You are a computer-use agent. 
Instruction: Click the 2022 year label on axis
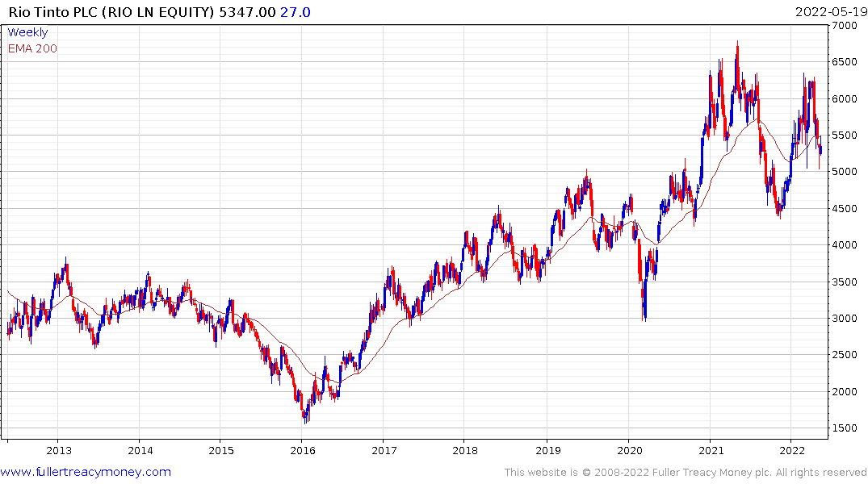(792, 450)
